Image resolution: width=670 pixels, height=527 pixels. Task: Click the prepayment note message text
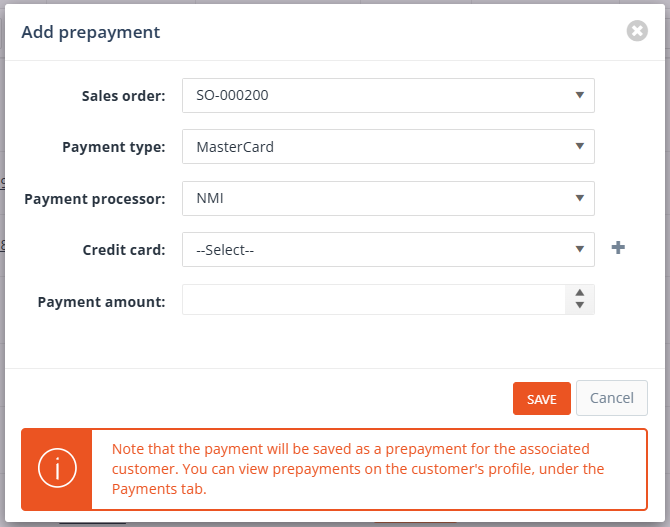click(358, 469)
